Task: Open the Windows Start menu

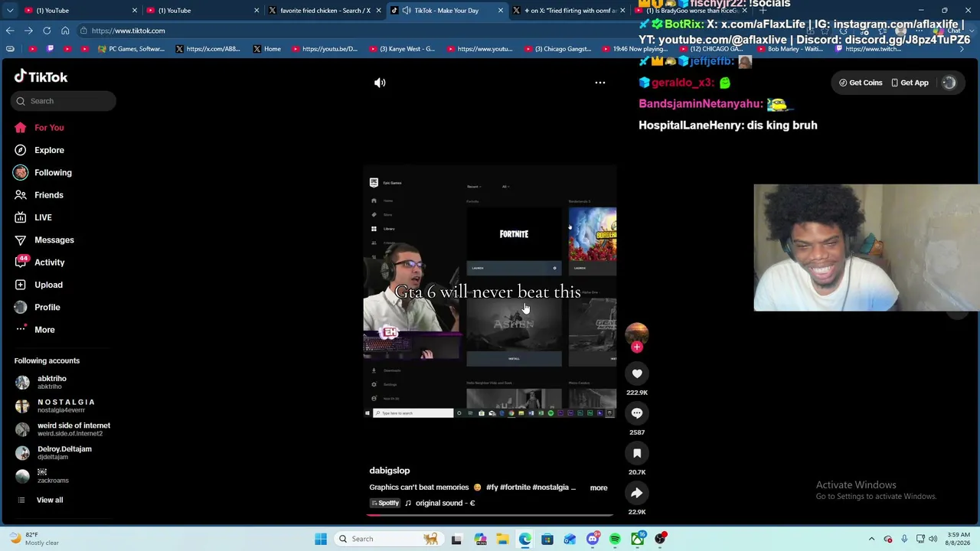Action: tap(321, 539)
